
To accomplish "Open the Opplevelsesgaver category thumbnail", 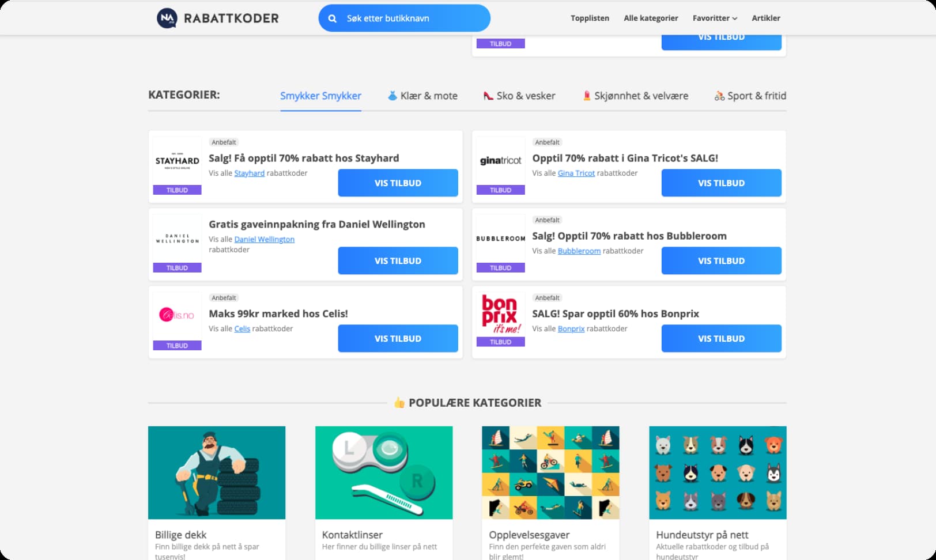I will pyautogui.click(x=550, y=472).
